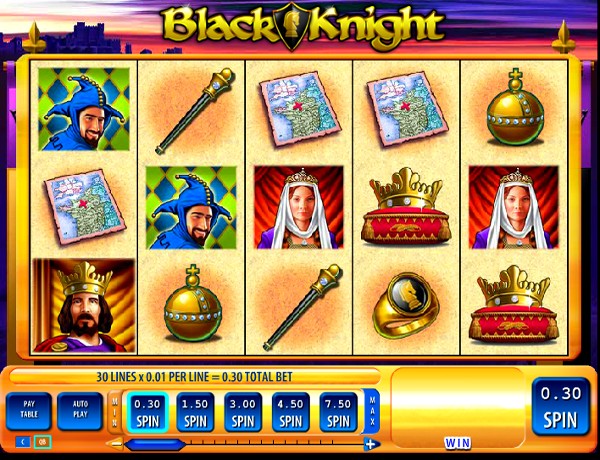Open the Pay Table
The width and height of the screenshot is (600, 460).
[29, 411]
